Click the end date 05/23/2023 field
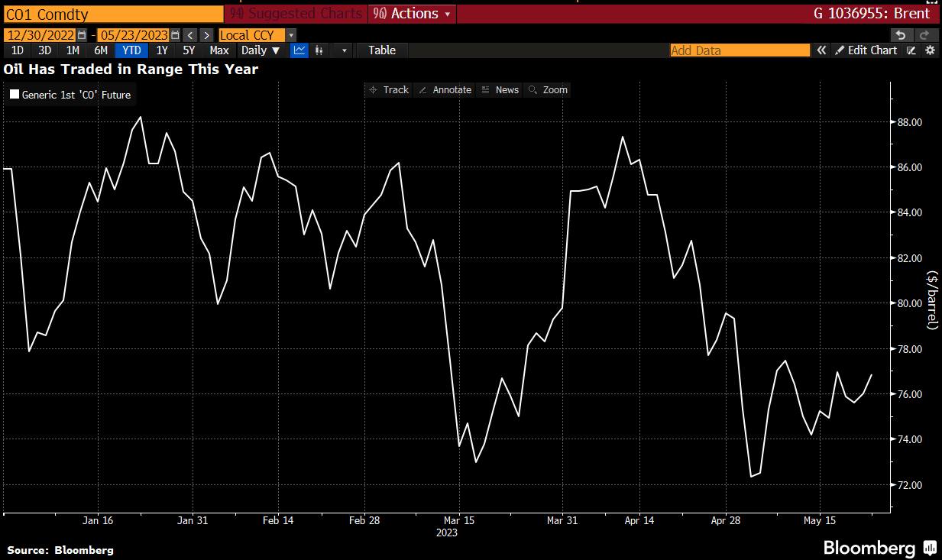Image resolution: width=942 pixels, height=560 pixels. pos(134,35)
